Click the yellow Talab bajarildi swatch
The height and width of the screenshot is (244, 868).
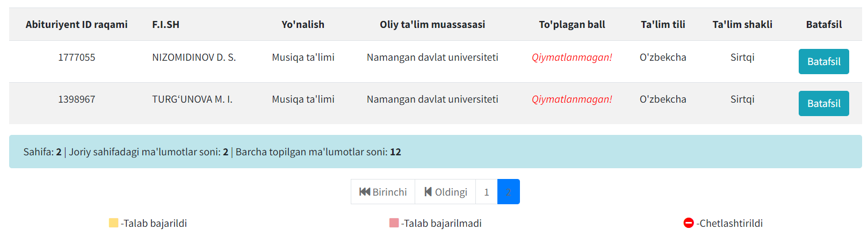click(x=113, y=223)
